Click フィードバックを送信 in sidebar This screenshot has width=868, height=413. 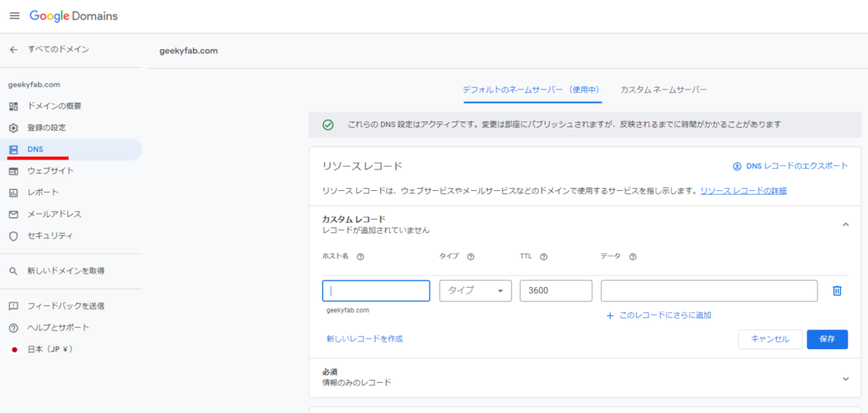[66, 306]
